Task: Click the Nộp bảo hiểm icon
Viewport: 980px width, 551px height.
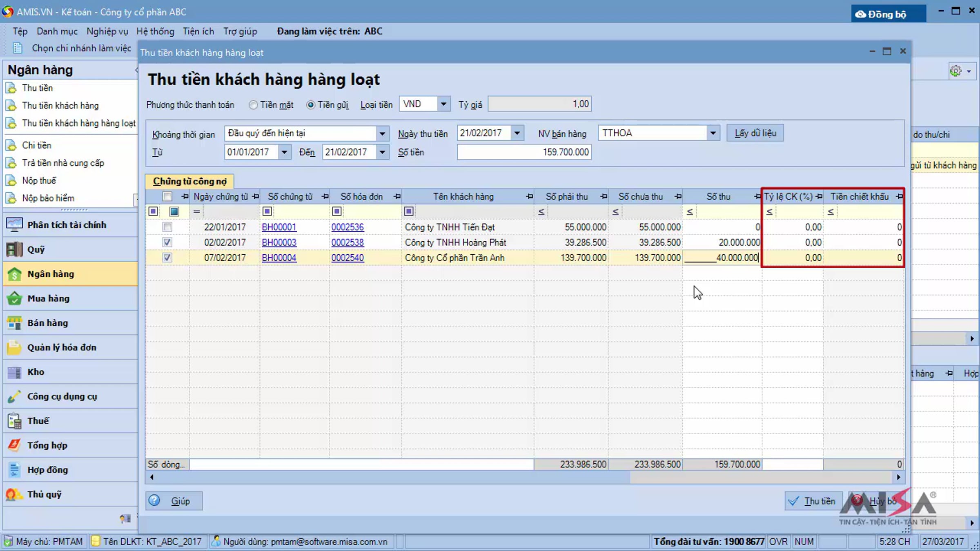Action: [11, 198]
